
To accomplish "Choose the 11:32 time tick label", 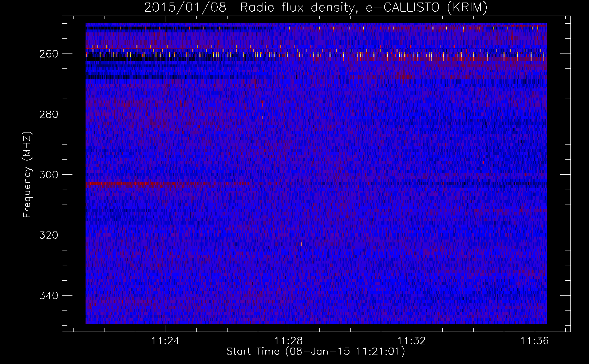I will tap(412, 341).
